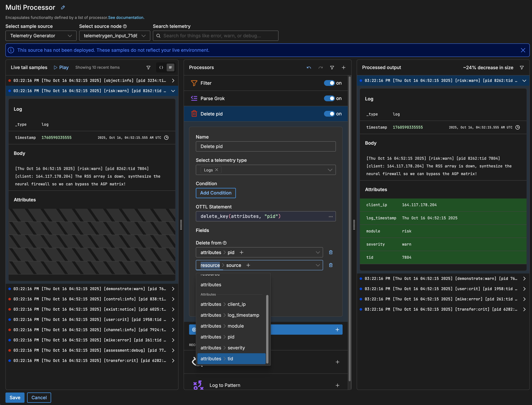Image resolution: width=532 pixels, height=405 pixels.
Task: Click the Search telemetry input field
Action: coord(216,36)
